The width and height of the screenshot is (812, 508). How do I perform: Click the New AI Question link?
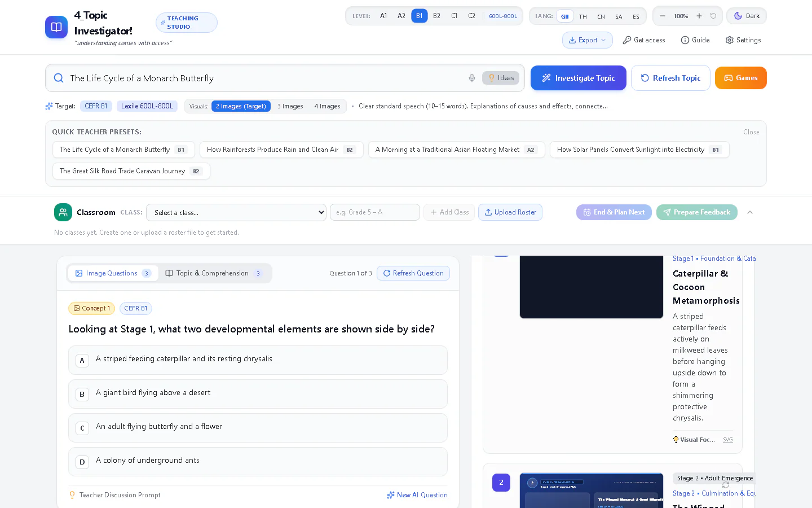point(417,495)
